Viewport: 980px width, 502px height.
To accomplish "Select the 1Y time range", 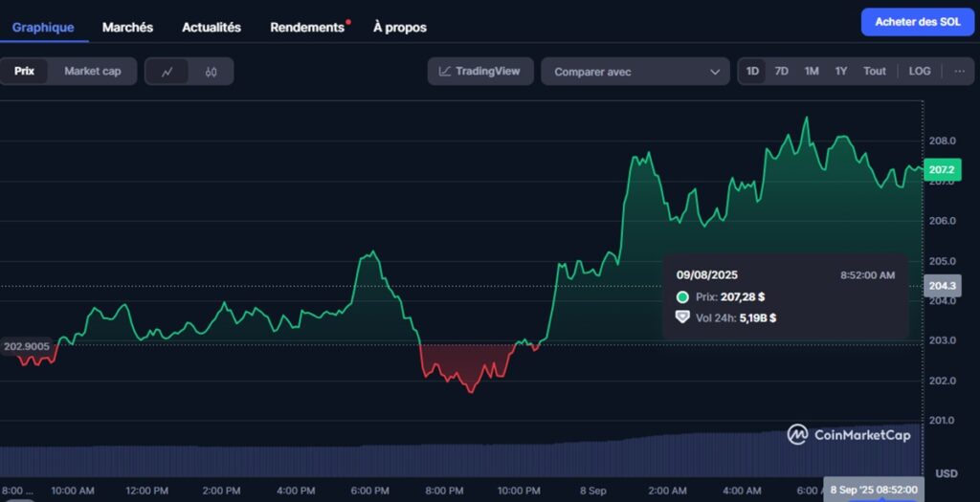I will [841, 71].
